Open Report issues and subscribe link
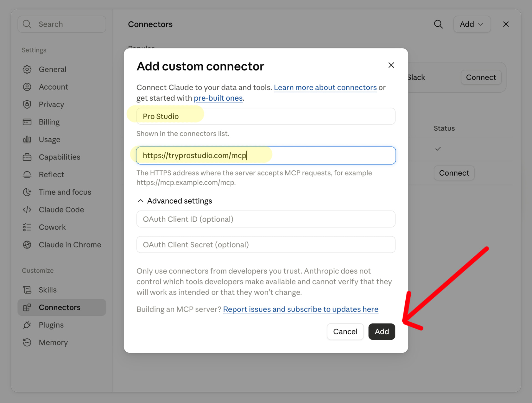 tap(301, 309)
